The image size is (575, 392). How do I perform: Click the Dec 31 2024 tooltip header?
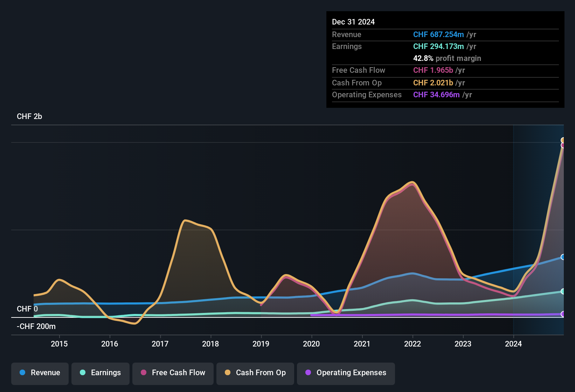pyautogui.click(x=353, y=22)
